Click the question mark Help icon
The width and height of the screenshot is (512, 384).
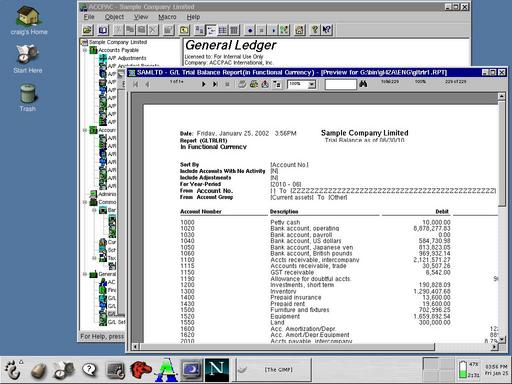click(315, 30)
